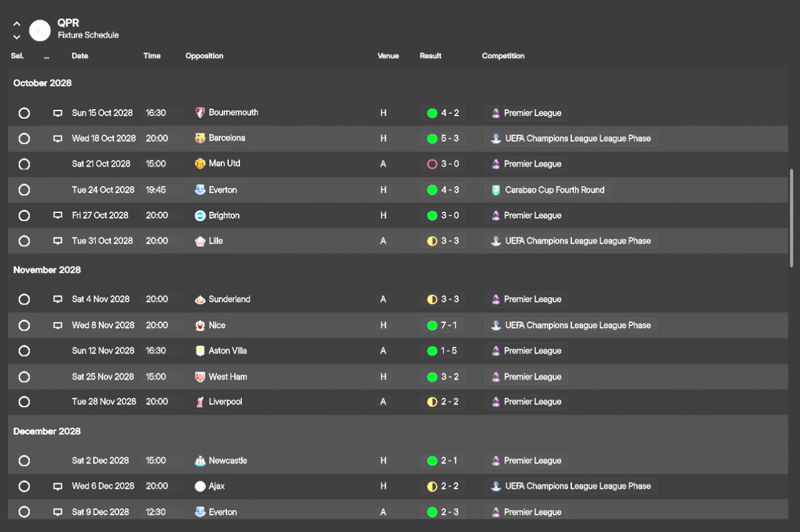The height and width of the screenshot is (532, 800).
Task: Click the down chevron beside QPR
Action: tap(17, 37)
